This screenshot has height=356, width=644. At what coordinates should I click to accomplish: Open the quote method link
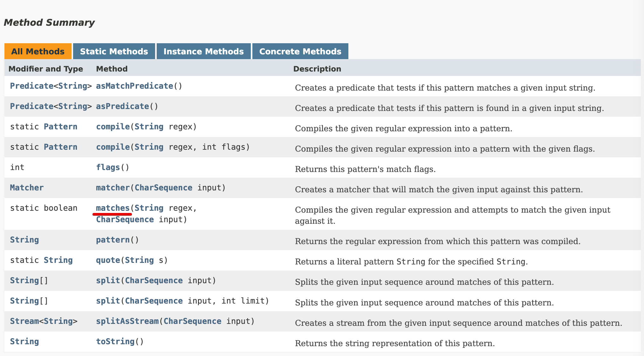click(108, 260)
